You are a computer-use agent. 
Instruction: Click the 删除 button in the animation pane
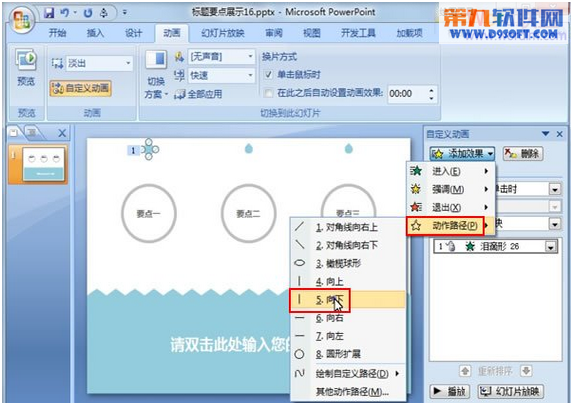pos(523,154)
